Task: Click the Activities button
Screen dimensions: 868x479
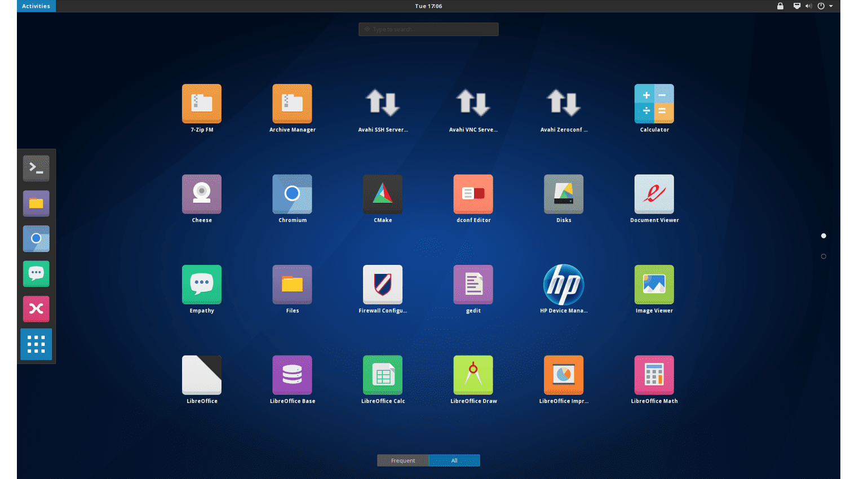Action: pos(36,6)
